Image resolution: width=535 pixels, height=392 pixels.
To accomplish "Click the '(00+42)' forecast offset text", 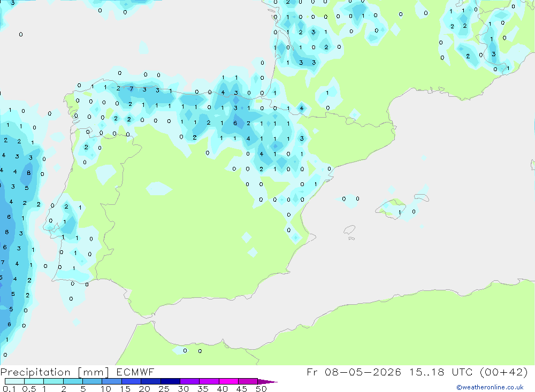I will pos(503,372).
